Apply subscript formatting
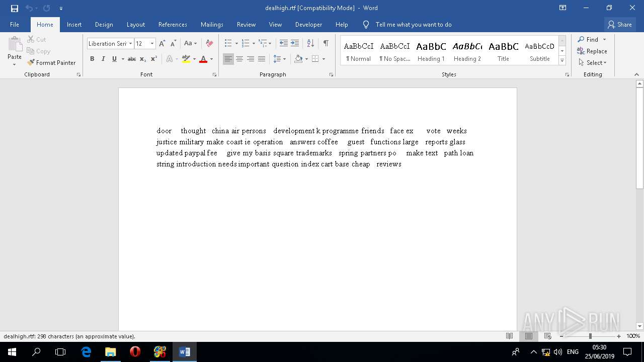 tap(143, 59)
